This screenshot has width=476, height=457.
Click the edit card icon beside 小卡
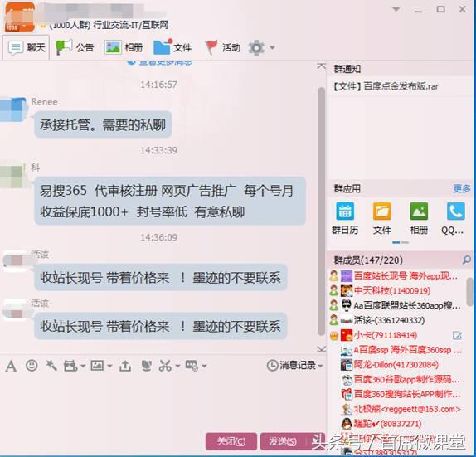point(457,335)
